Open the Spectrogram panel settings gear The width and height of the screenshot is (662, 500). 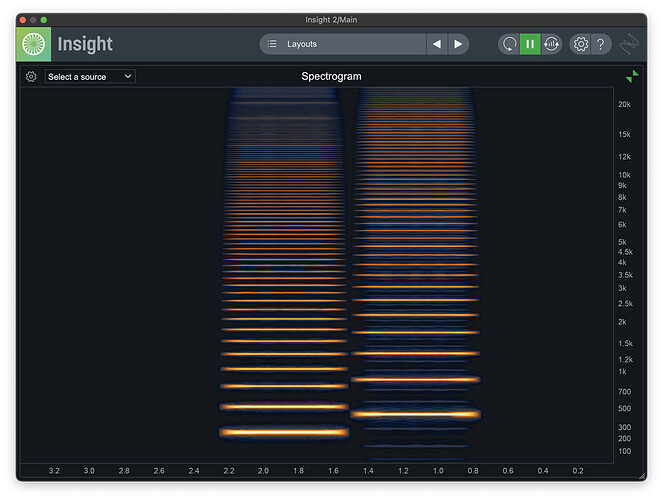pos(31,77)
